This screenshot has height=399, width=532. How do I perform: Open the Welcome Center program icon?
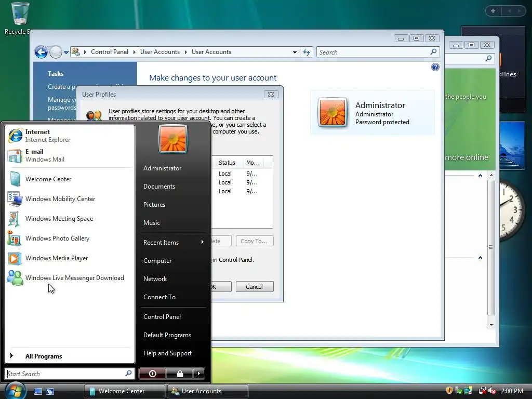click(x=15, y=179)
